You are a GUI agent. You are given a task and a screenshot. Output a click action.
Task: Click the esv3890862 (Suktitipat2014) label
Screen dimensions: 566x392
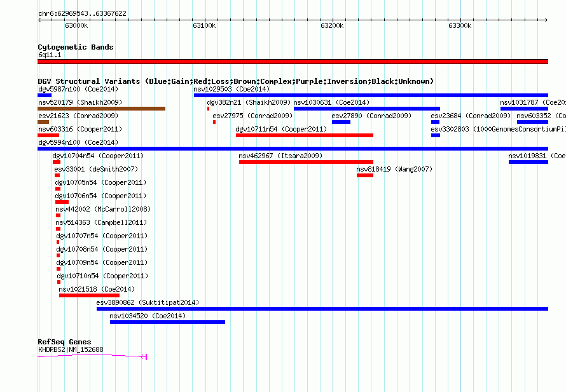pos(148,302)
